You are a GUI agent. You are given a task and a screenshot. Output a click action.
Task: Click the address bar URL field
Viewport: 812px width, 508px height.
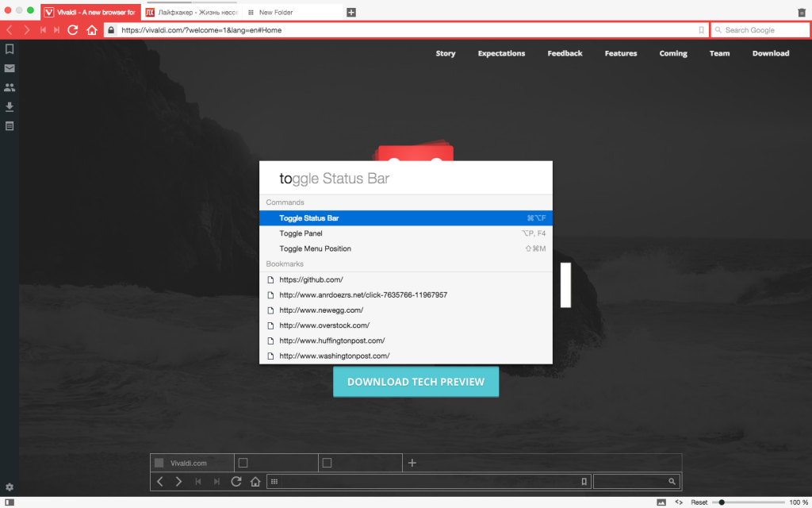click(406, 30)
